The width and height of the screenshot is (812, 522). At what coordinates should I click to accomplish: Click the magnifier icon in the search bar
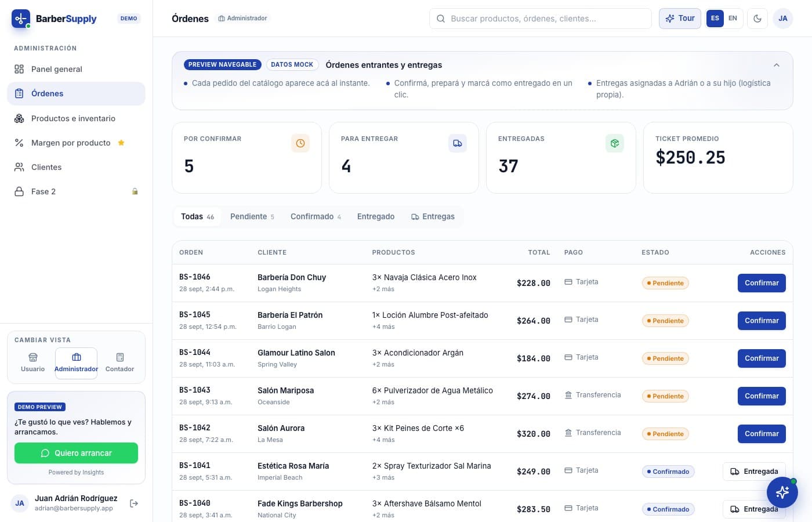(441, 19)
